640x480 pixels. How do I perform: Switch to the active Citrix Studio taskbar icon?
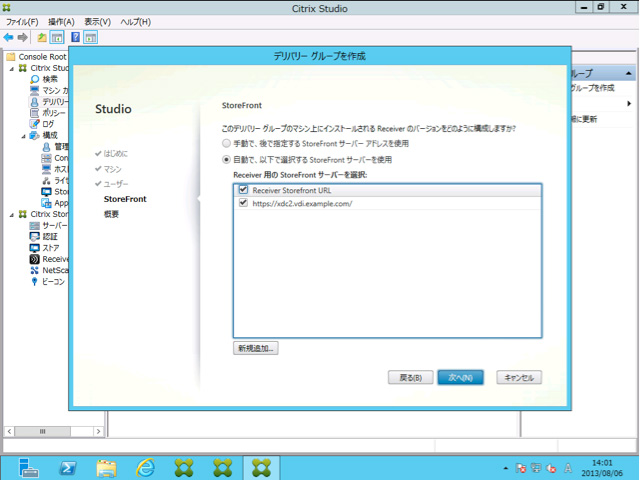(262, 468)
